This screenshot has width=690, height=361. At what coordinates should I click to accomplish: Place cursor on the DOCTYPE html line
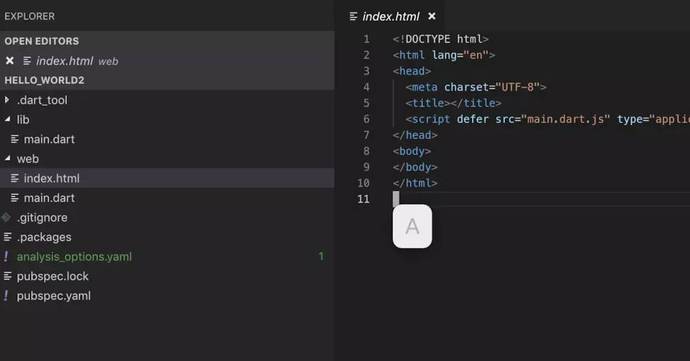pyautogui.click(x=440, y=39)
